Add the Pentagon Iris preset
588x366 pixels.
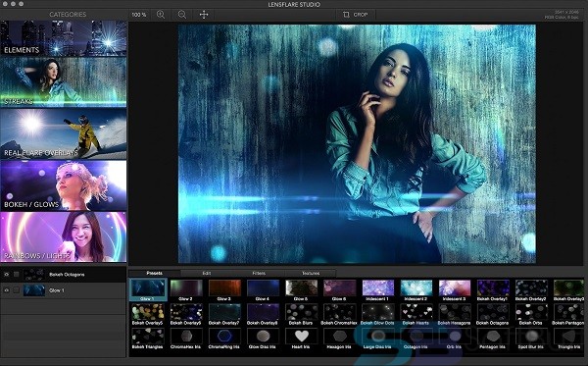(x=493, y=339)
